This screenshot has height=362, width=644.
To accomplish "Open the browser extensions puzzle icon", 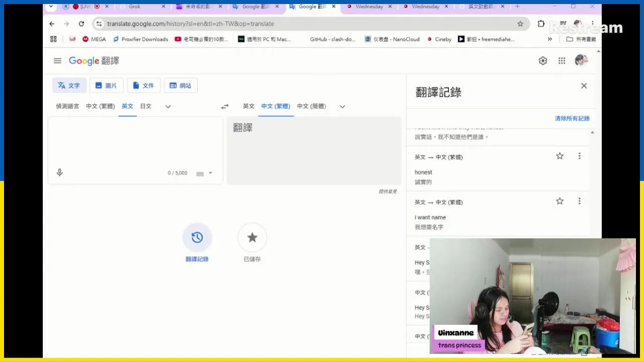I will coord(541,24).
